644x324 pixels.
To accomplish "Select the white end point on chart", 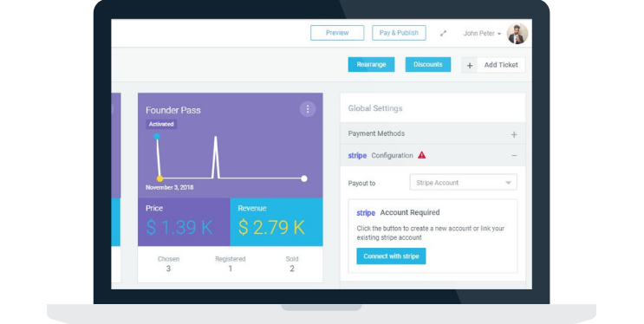I will coord(304,178).
